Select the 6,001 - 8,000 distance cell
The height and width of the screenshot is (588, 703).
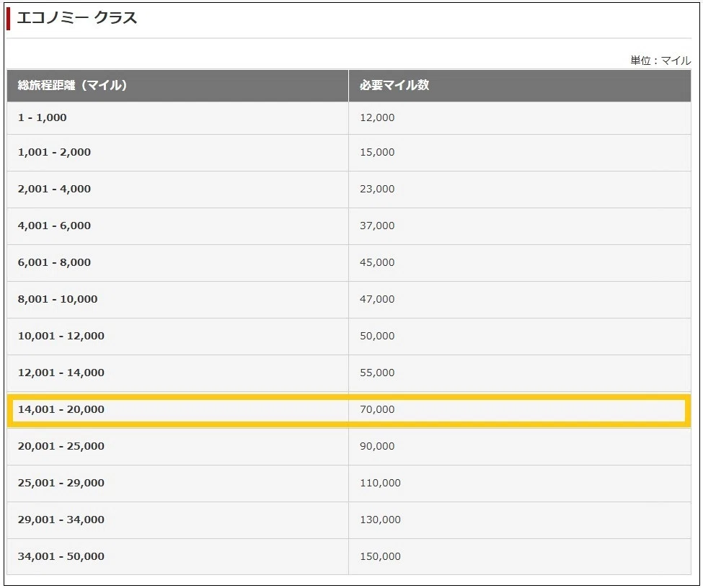177,262
